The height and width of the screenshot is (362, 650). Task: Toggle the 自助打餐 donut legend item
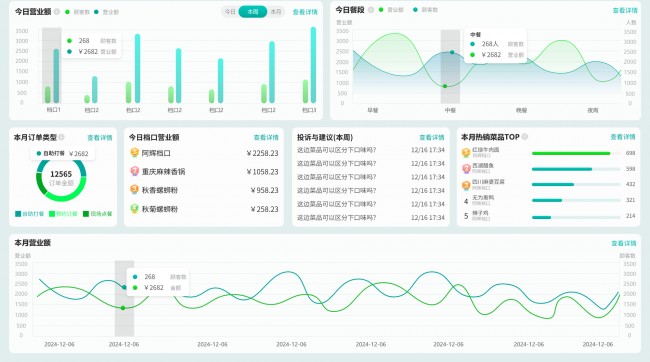click(29, 214)
